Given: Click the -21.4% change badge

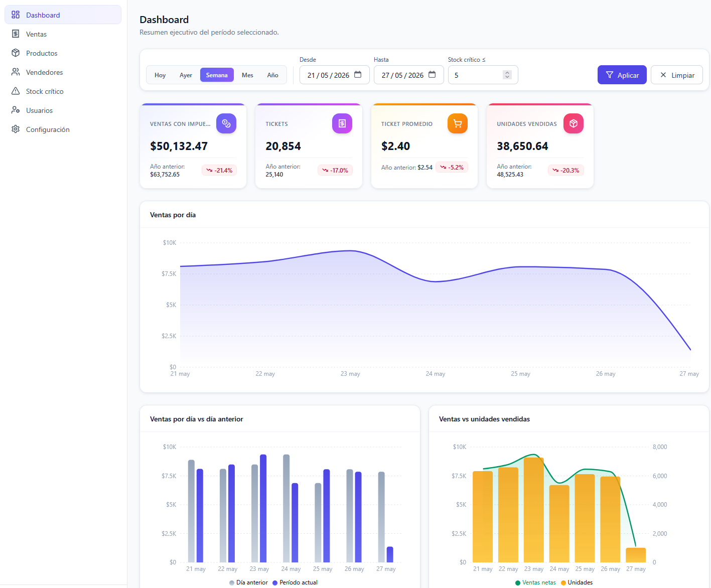Looking at the screenshot, I should point(219,171).
